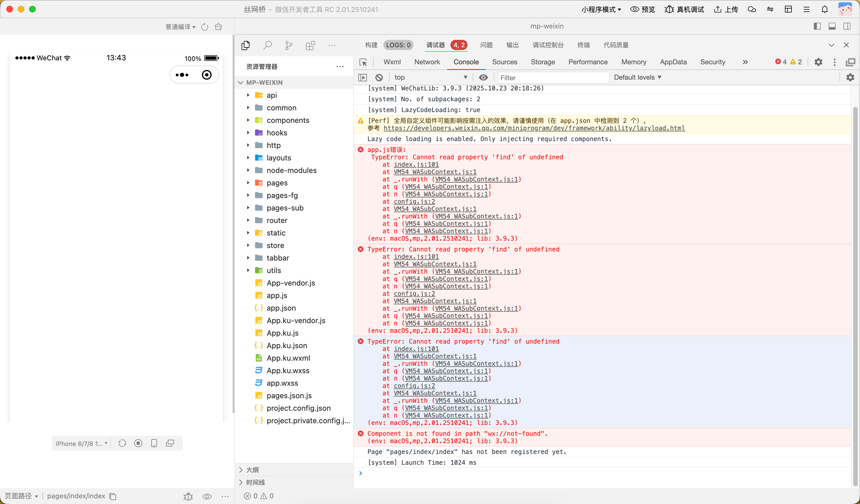This screenshot has width=860, height=504.
Task: Open the DevTools settings gear next to the error count
Action: click(x=818, y=62)
